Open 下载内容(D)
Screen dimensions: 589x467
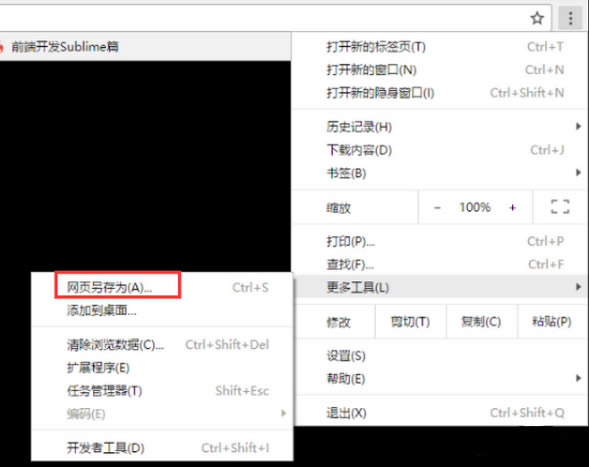click(438, 150)
